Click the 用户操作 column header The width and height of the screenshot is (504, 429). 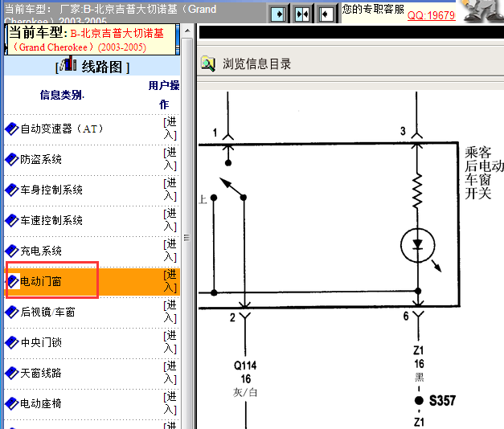pos(164,95)
